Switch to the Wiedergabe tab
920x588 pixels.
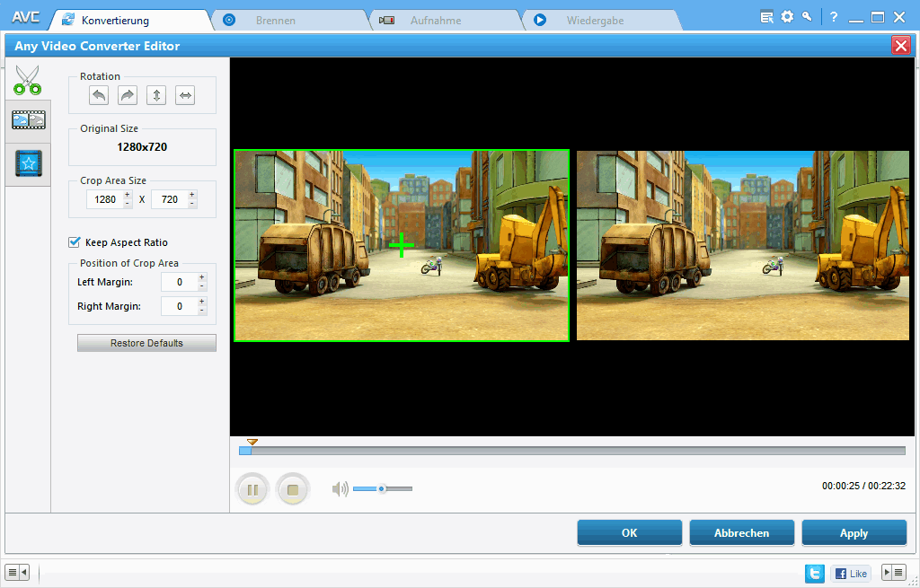601,20
